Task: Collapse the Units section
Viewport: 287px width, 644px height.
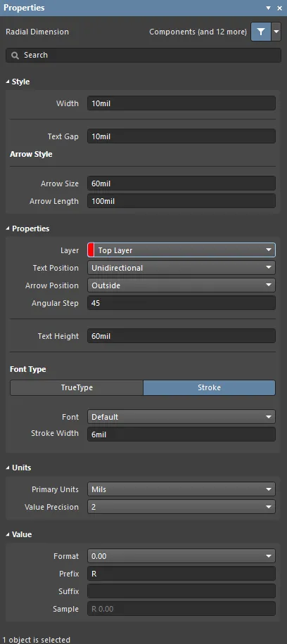Action: [8, 468]
